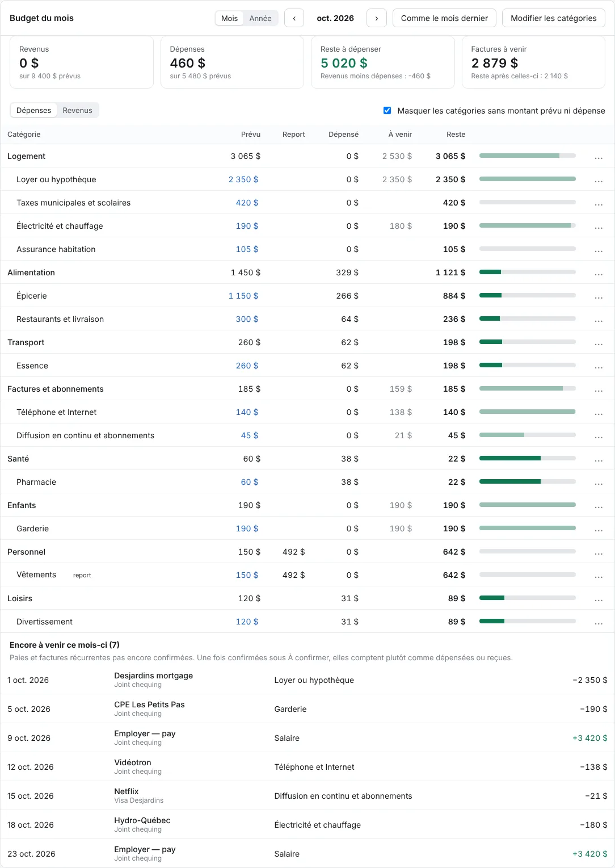Collapse the Factures et abonnements group
Viewport: 615px width, 868px height.
56,389
